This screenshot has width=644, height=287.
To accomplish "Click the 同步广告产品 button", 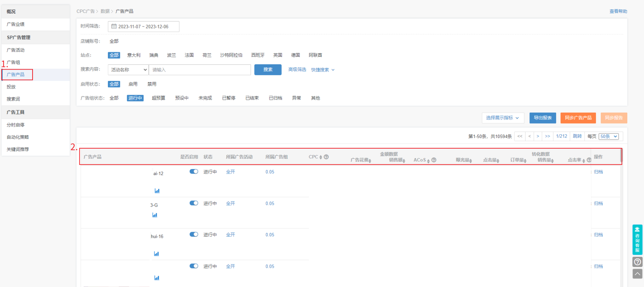I will [x=578, y=118].
